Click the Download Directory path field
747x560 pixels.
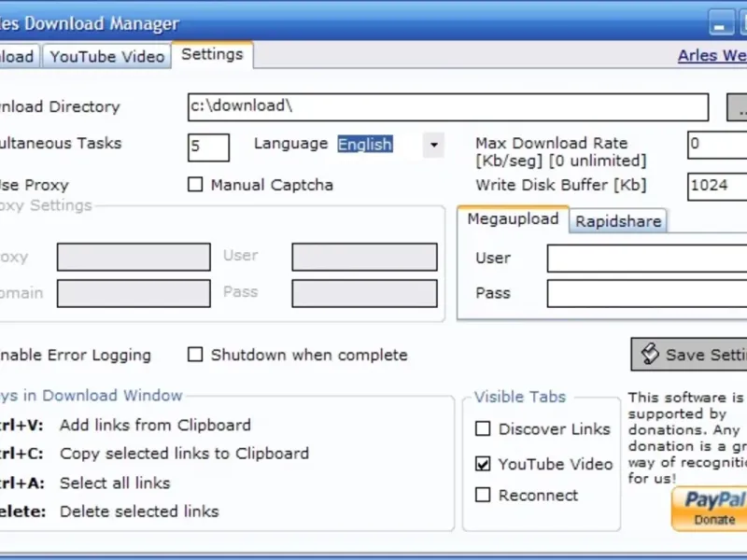tap(448, 106)
